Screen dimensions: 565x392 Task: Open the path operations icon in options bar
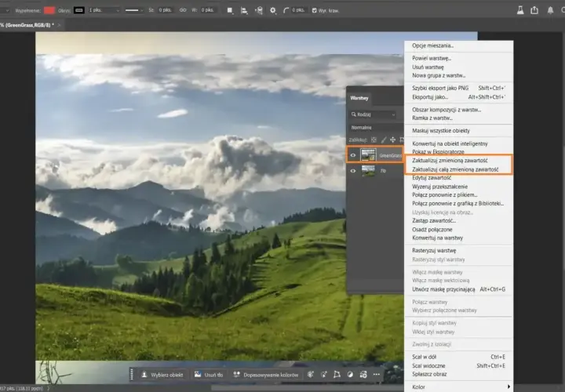click(x=229, y=10)
